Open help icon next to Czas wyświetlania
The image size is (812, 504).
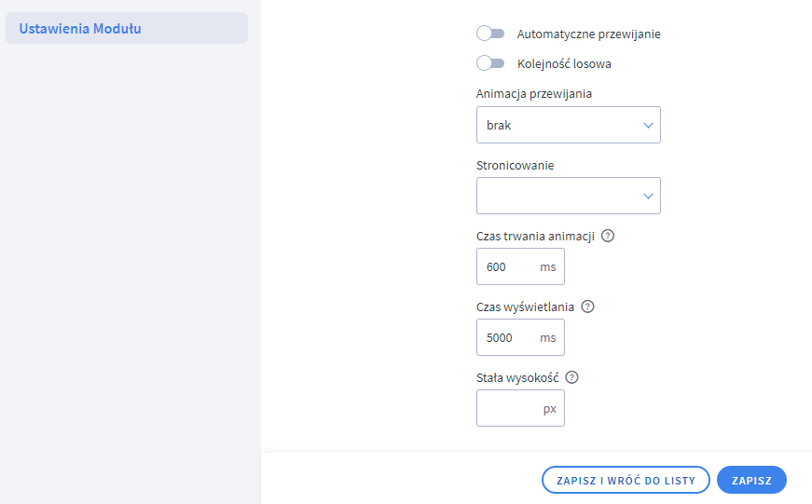pos(587,306)
